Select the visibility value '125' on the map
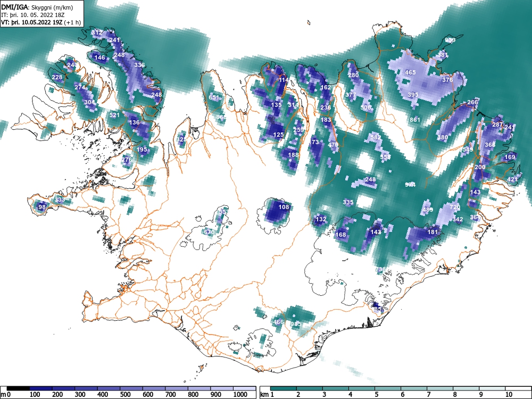The width and height of the screenshot is (532, 399). tap(278, 135)
